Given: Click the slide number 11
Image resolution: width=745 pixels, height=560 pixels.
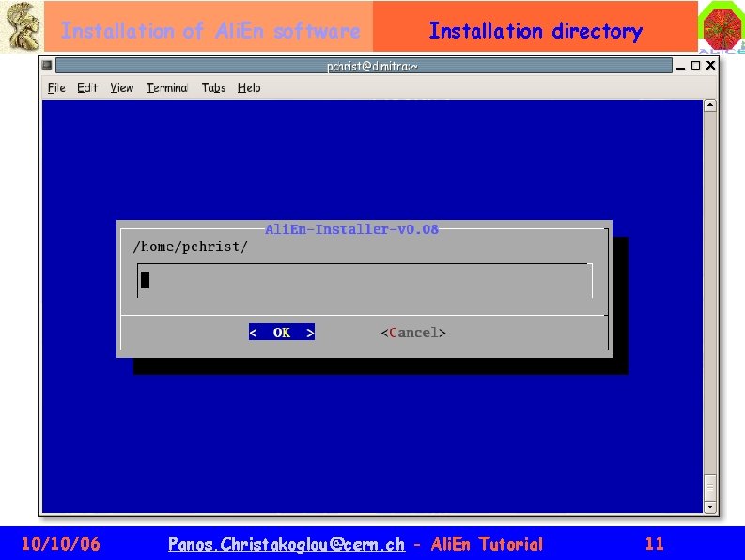Looking at the screenshot, I should coord(654,543).
